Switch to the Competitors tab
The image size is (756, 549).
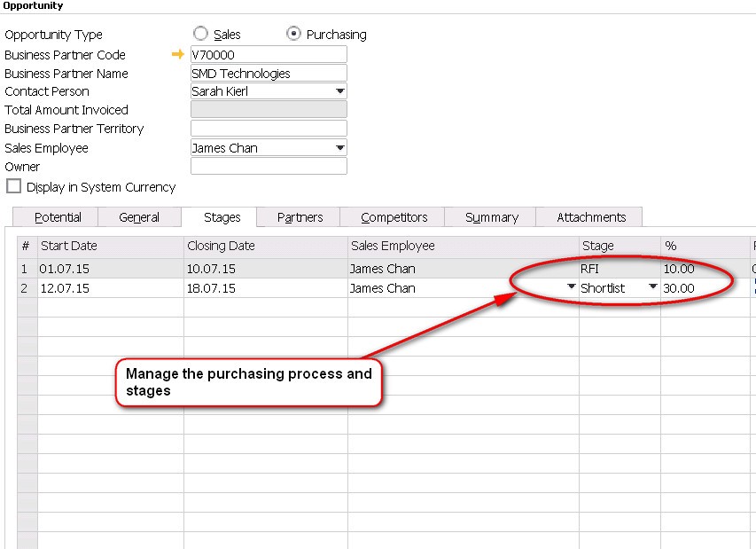coord(394,217)
